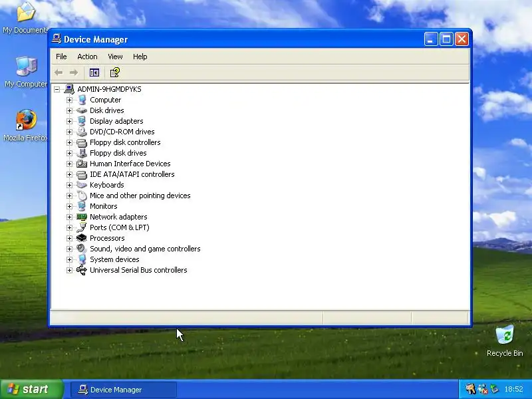Maximize the Device Manager window

click(x=446, y=39)
